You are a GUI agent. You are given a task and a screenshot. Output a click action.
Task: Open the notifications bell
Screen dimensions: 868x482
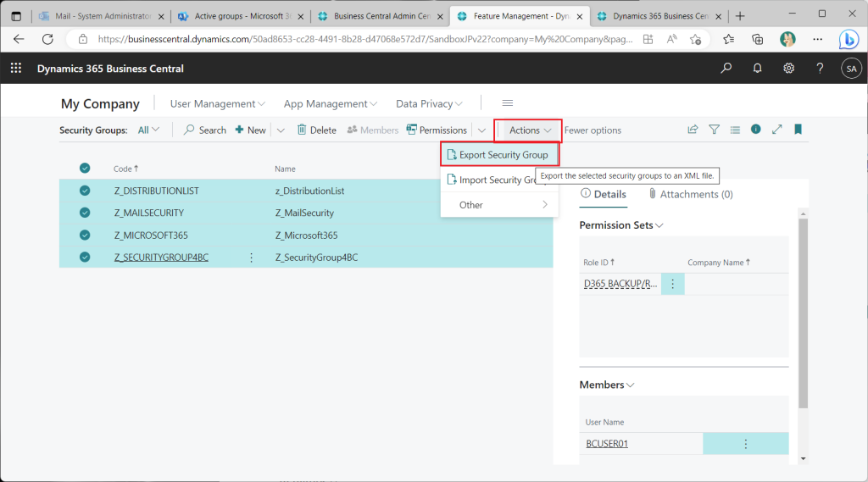[x=757, y=68]
